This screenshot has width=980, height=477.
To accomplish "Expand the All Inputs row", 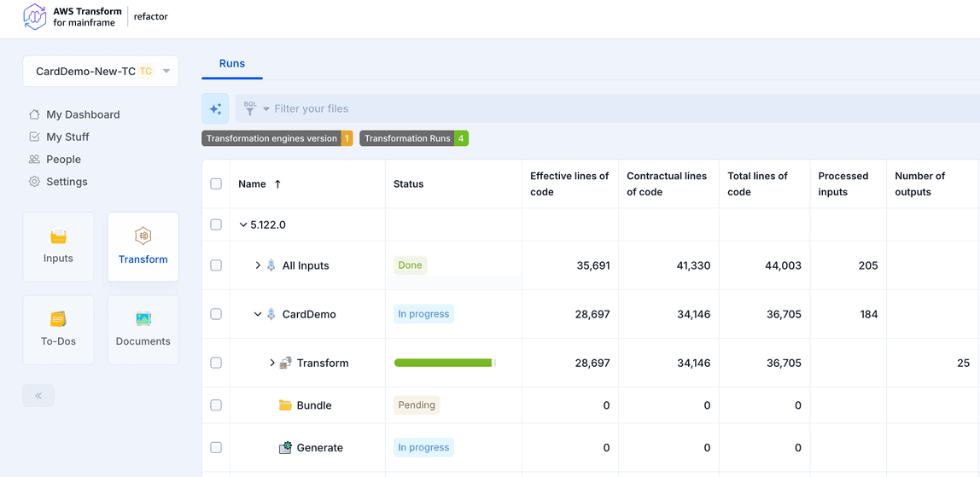I will click(x=258, y=265).
